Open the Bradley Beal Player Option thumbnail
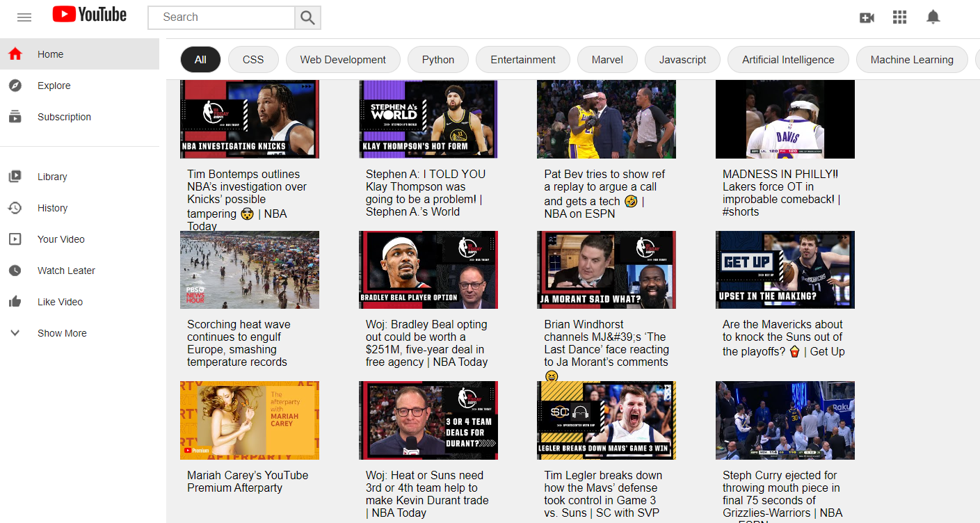This screenshot has width=980, height=523. click(428, 270)
